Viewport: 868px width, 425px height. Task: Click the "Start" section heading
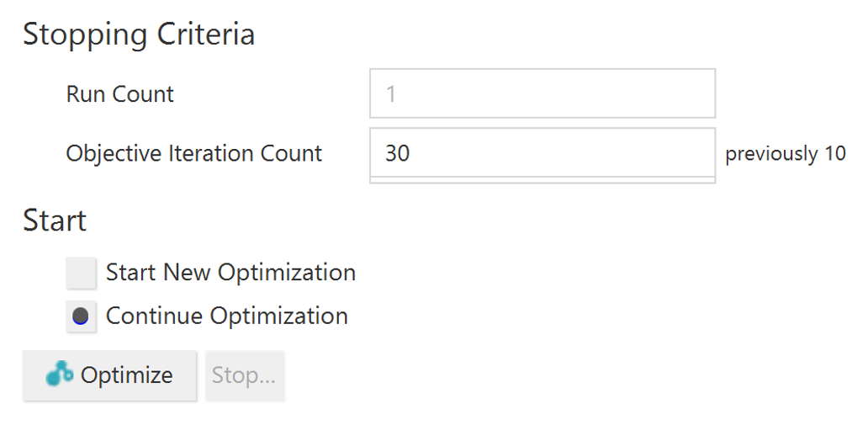(x=55, y=220)
